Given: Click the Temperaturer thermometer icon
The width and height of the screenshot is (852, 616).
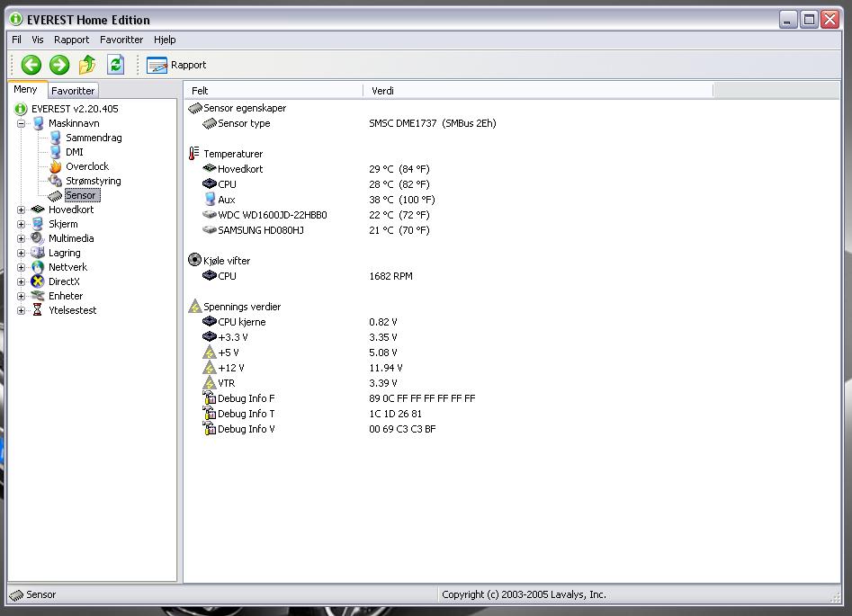Looking at the screenshot, I should [194, 154].
